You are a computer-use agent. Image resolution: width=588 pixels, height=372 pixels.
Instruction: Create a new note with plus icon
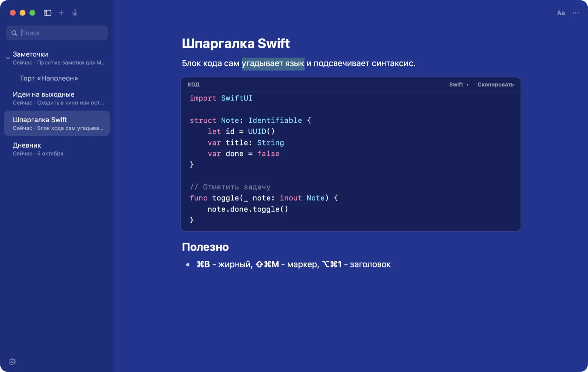pos(61,13)
